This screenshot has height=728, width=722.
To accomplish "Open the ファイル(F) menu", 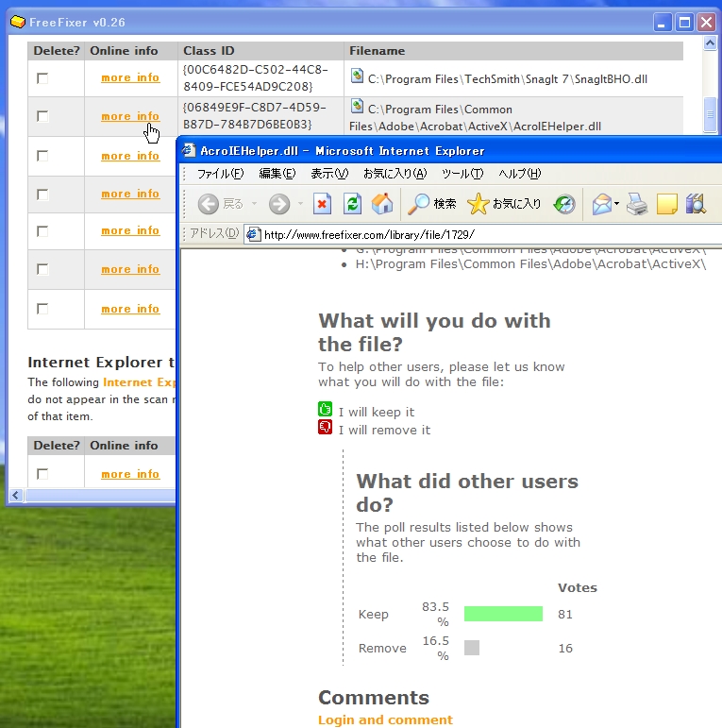I will point(221,174).
